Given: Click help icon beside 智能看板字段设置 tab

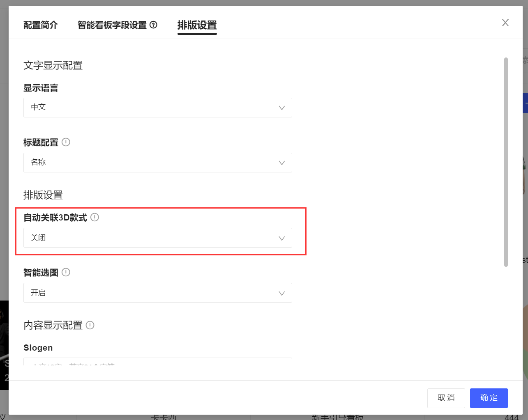Looking at the screenshot, I should point(153,25).
